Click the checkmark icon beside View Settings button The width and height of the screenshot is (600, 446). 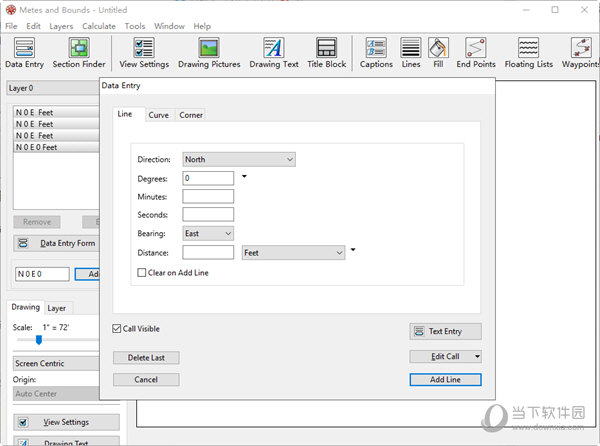(x=23, y=422)
